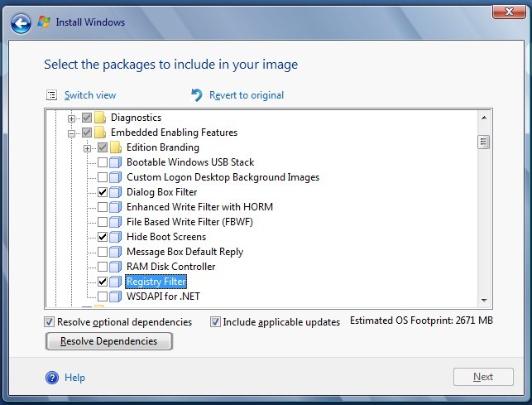Click the Next button
The width and height of the screenshot is (532, 405).
coord(483,377)
